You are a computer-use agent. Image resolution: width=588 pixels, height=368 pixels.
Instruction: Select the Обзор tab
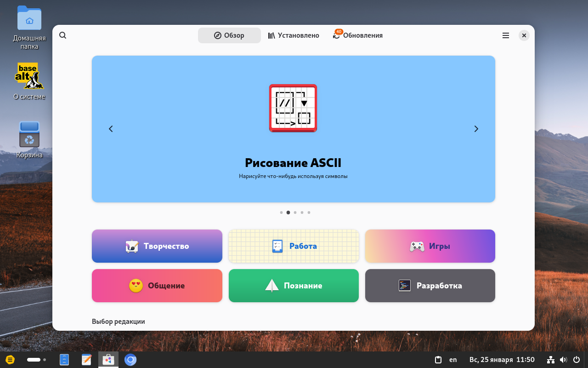(229, 35)
